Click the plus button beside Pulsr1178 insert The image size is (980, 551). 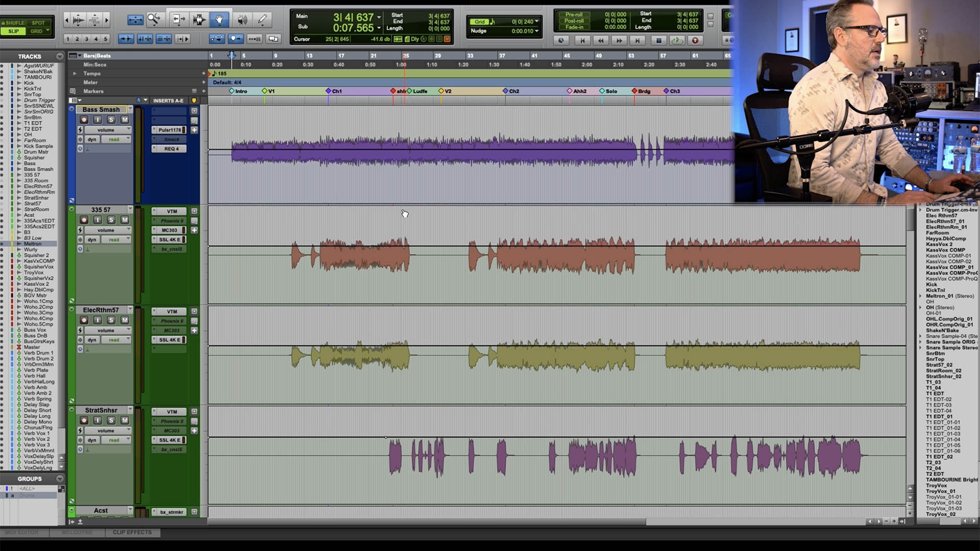click(194, 130)
